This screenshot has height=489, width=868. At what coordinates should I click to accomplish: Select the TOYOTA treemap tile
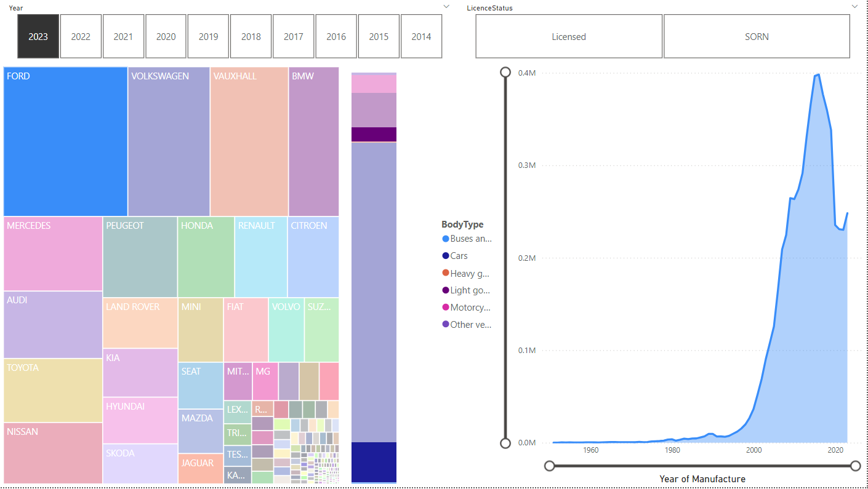click(x=53, y=391)
